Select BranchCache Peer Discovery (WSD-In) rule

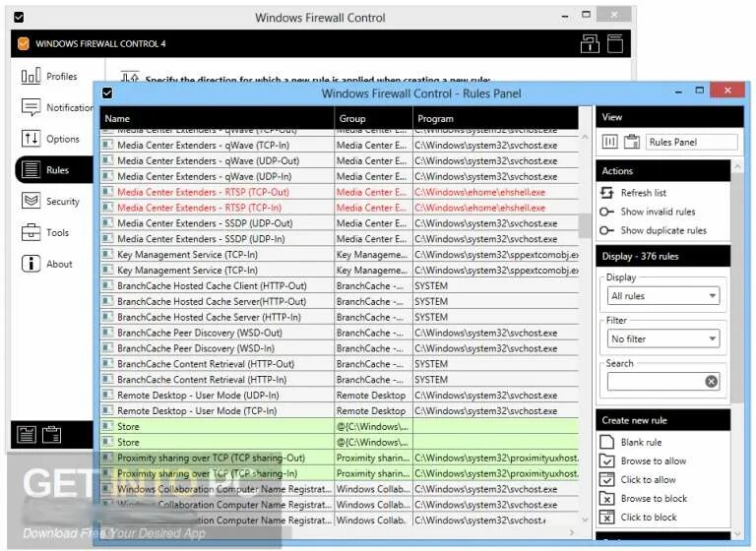(x=340, y=348)
